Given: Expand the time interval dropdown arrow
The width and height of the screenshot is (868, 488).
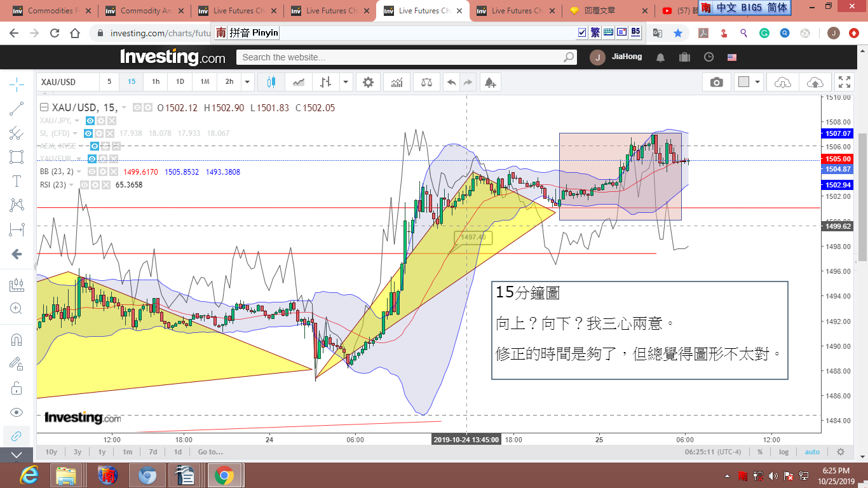Looking at the screenshot, I should tap(247, 82).
